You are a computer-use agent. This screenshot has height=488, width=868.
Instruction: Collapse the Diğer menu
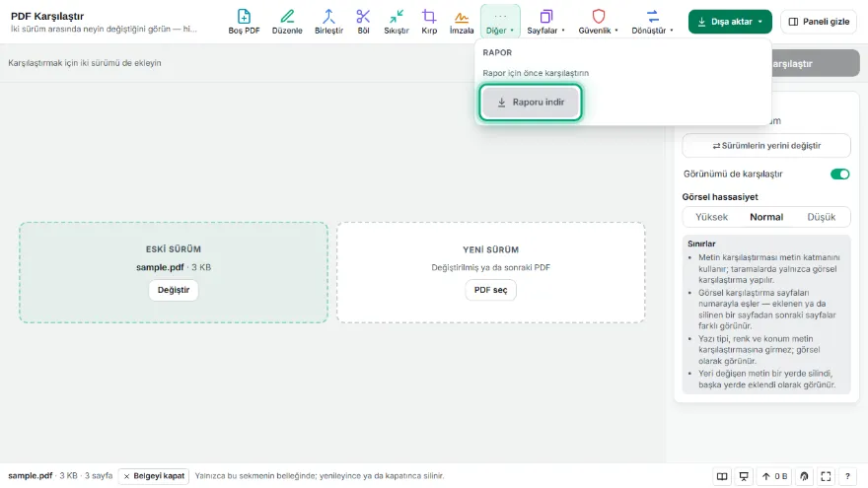pos(500,22)
